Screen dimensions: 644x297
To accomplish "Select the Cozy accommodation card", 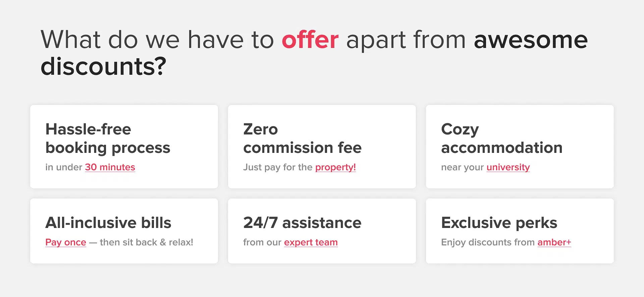I will tap(520, 147).
